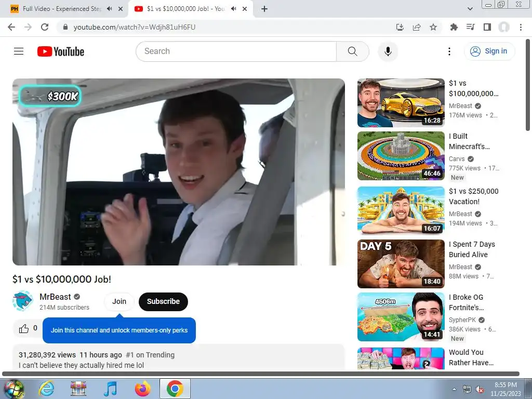The height and width of the screenshot is (399, 532).
Task: Select the $1 vs $10,000,000 Job tab
Action: (x=185, y=9)
